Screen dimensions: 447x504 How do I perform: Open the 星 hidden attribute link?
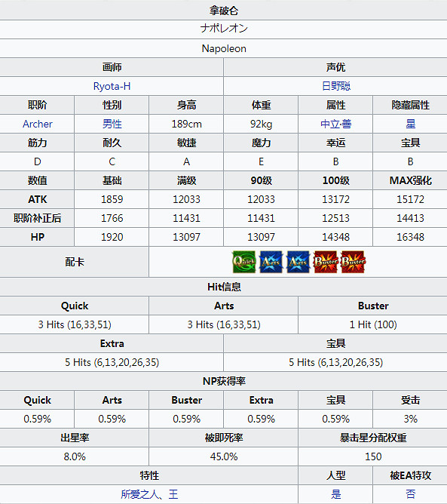coord(410,124)
